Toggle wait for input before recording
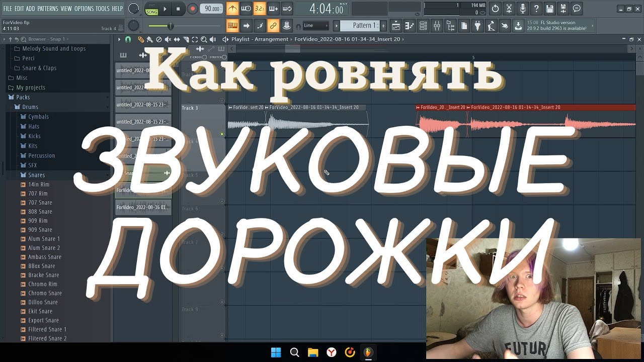The width and height of the screenshot is (644, 362). 246,9
